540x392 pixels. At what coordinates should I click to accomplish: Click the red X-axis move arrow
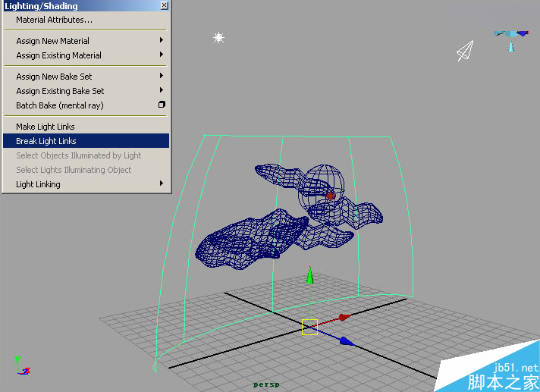tap(345, 318)
